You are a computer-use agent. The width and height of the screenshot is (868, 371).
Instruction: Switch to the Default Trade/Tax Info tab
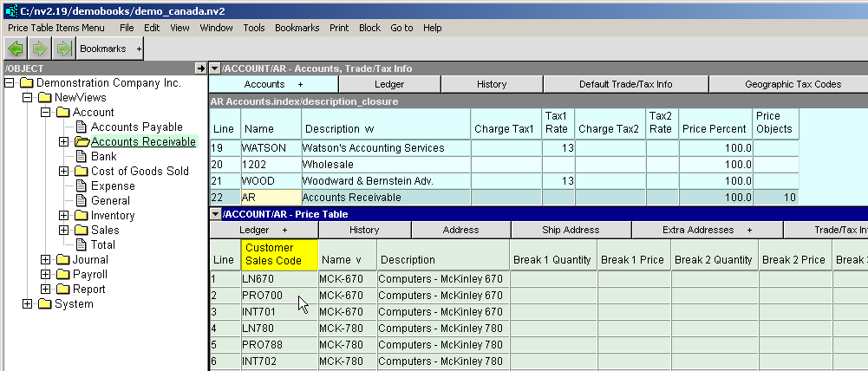(x=625, y=84)
